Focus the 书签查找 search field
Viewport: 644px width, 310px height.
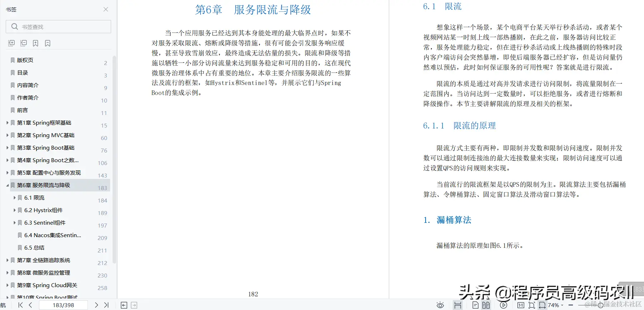(x=58, y=27)
